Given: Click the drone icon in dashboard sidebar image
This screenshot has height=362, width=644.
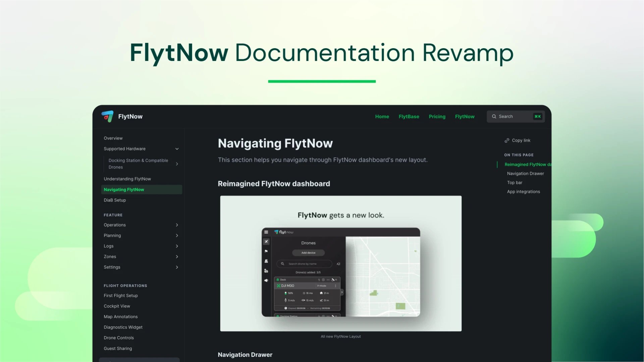Looking at the screenshot, I should (x=266, y=241).
